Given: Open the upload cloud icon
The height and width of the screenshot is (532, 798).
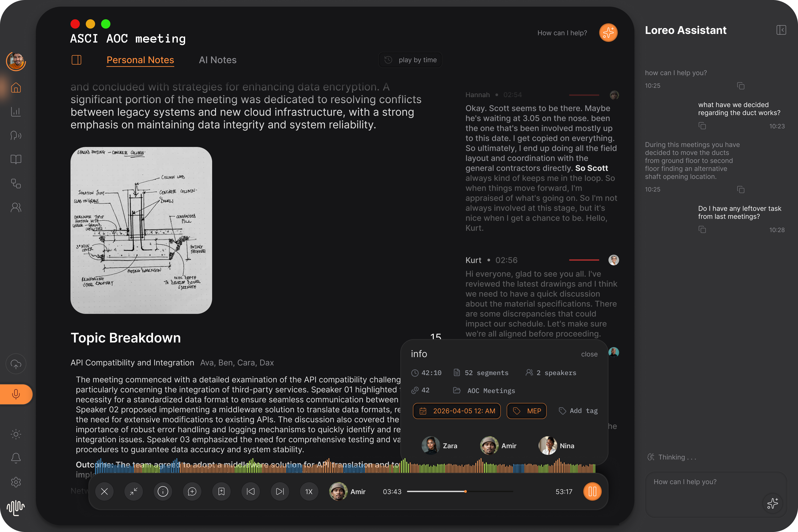Looking at the screenshot, I should point(16,364).
